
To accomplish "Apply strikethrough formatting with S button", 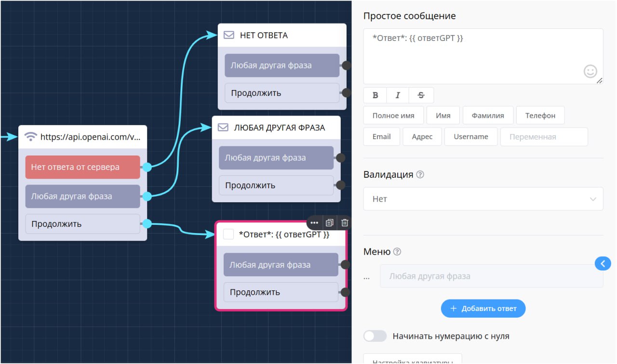I will [421, 95].
